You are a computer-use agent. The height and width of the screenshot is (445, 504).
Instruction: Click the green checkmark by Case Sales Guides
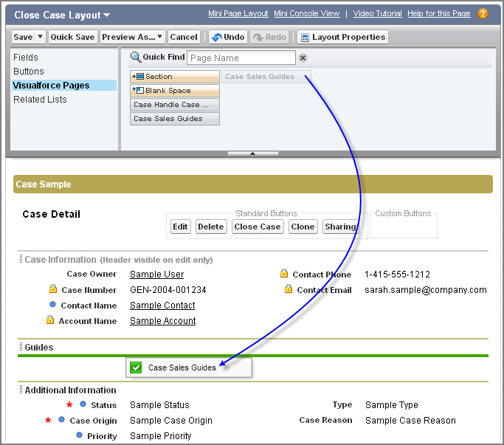pyautogui.click(x=136, y=368)
